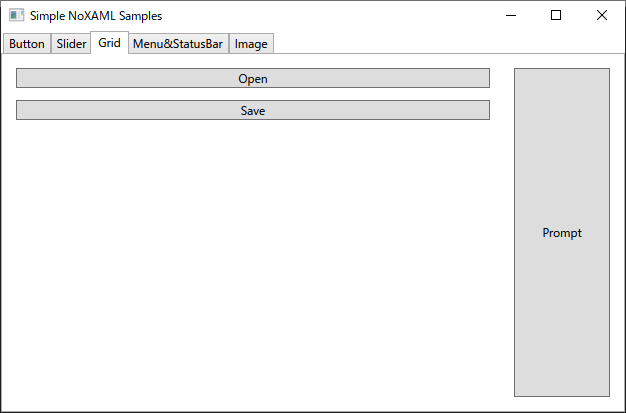
Task: Click the blank margin beneath the Prompt button
Action: pyautogui.click(x=562, y=404)
